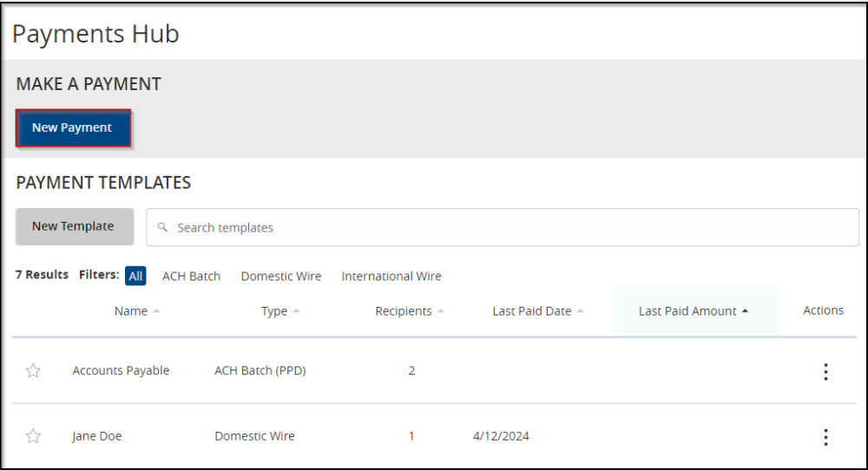Filter by ACH Batch

(x=191, y=276)
